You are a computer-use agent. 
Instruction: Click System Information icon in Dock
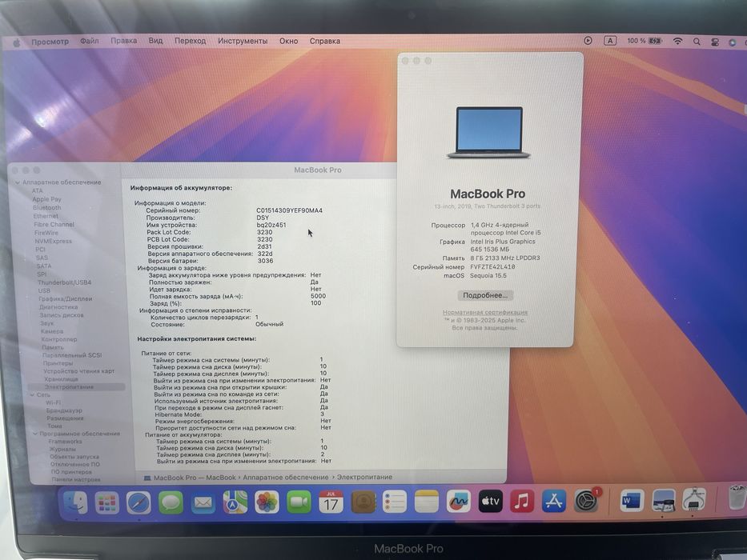click(x=694, y=500)
